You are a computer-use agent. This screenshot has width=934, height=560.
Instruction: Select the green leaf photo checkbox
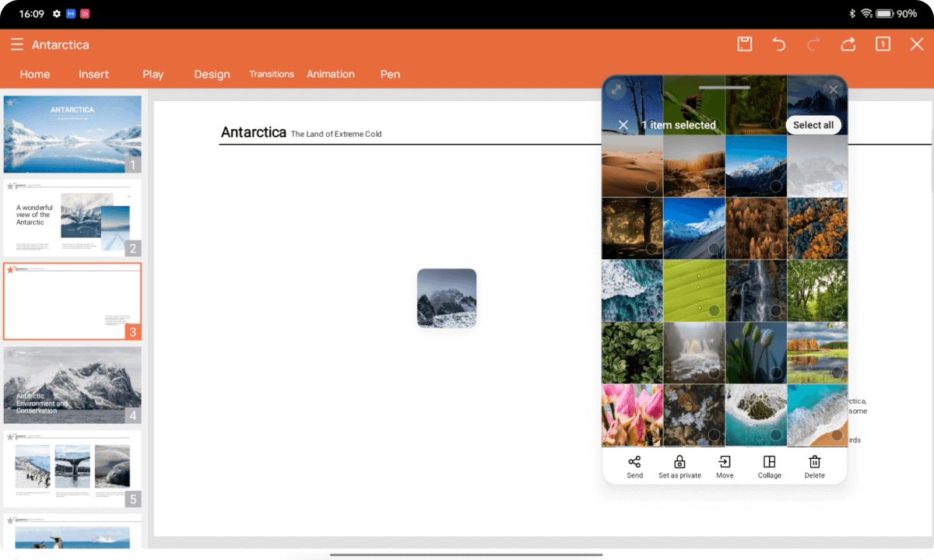(x=714, y=310)
